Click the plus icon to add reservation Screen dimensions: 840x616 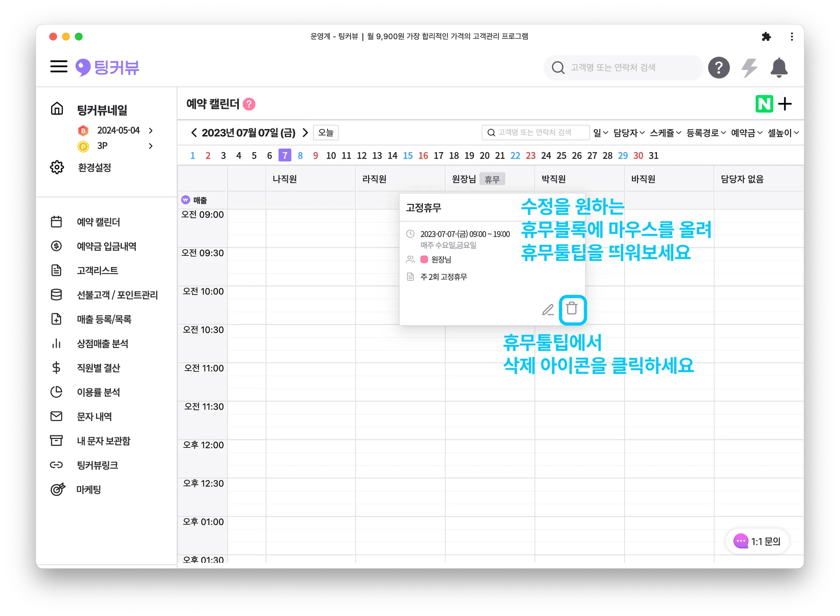pos(785,104)
